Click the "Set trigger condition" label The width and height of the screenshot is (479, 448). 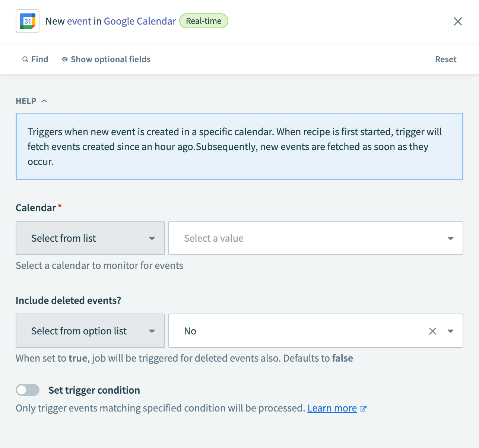tap(94, 390)
